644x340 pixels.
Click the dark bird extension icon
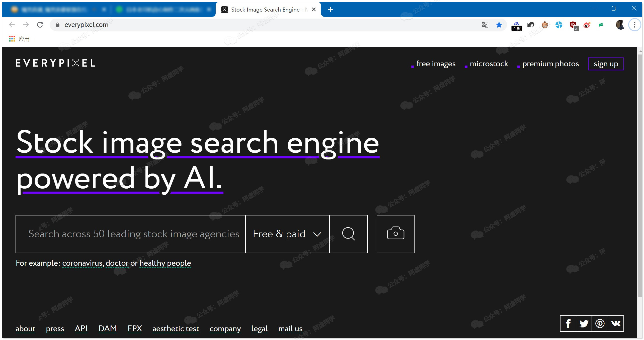tap(531, 25)
